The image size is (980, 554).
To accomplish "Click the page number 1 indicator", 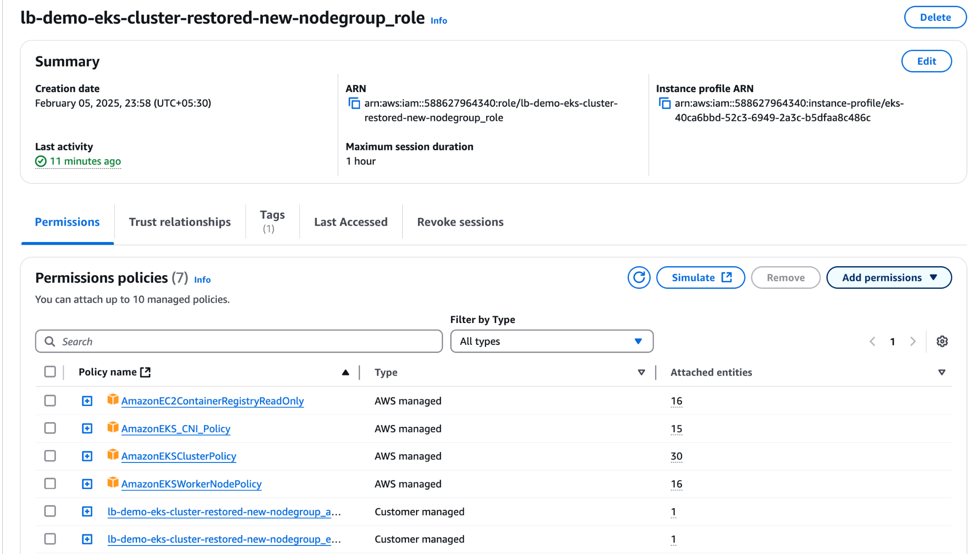I will click(x=893, y=342).
